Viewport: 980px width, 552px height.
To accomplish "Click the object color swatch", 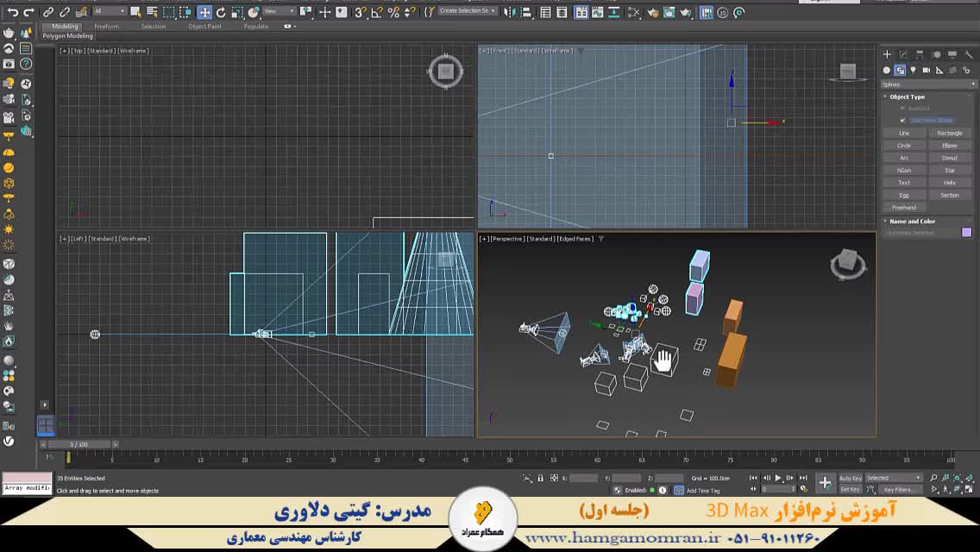I will (966, 232).
